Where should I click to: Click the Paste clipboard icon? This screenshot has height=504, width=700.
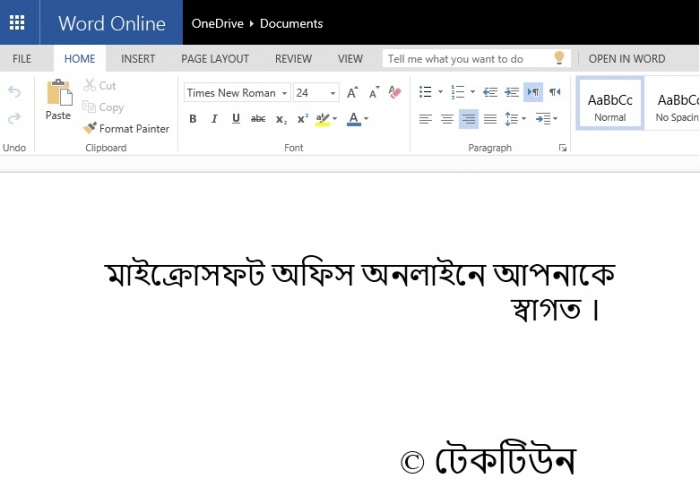[58, 93]
